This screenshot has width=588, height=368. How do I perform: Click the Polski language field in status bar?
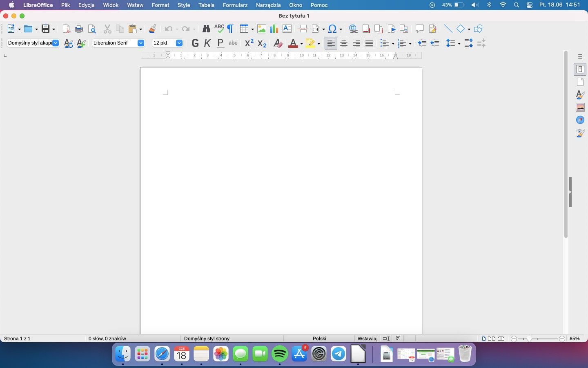click(x=319, y=339)
